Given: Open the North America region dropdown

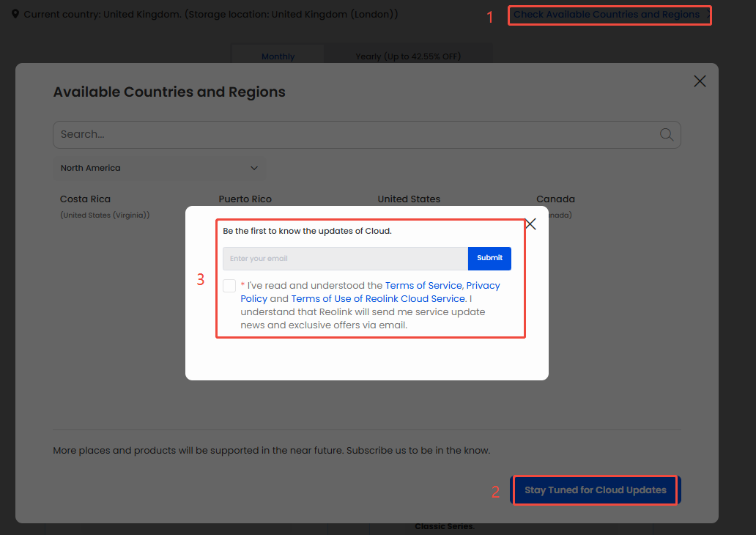Looking at the screenshot, I should (x=159, y=168).
